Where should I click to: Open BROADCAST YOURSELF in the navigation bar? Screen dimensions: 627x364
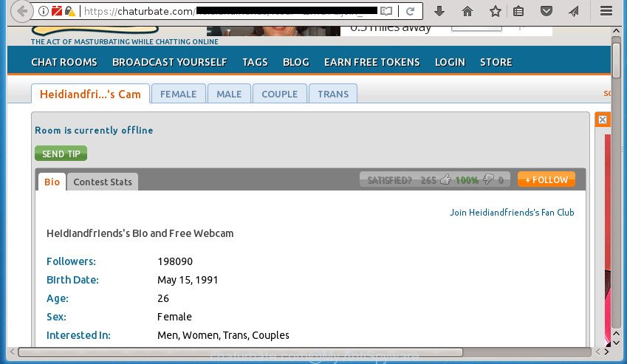point(170,62)
